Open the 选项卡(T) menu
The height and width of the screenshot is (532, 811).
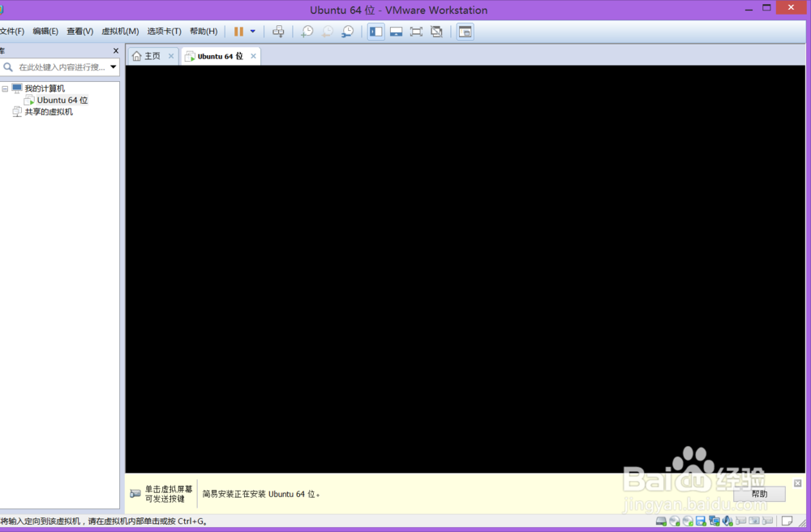(x=164, y=32)
